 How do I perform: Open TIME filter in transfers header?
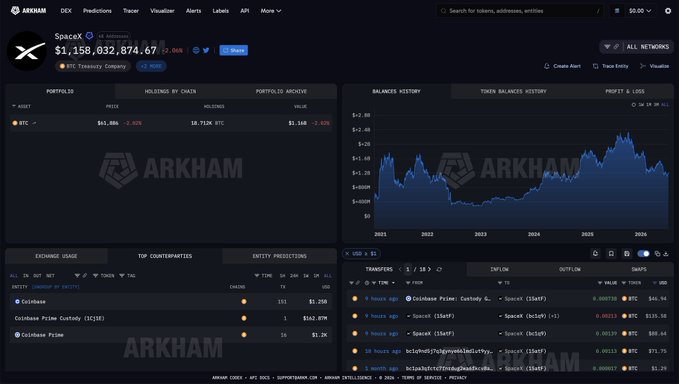tap(381, 283)
